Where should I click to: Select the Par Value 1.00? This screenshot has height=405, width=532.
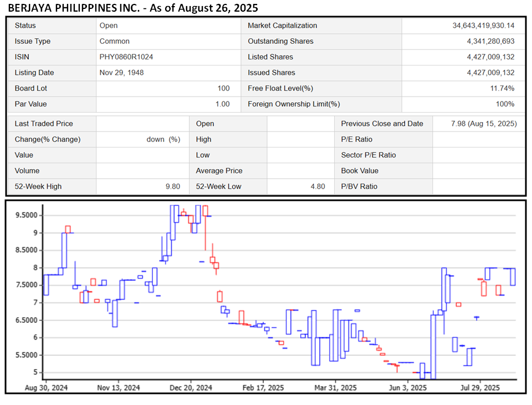(223, 104)
